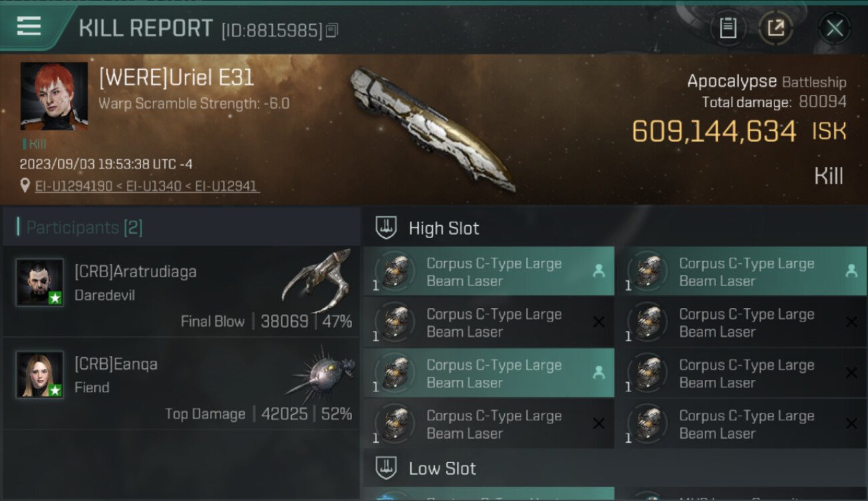Screen dimensions: 868x501
Task: Open the [CRB]Eanqa participant name
Action: click(116, 364)
